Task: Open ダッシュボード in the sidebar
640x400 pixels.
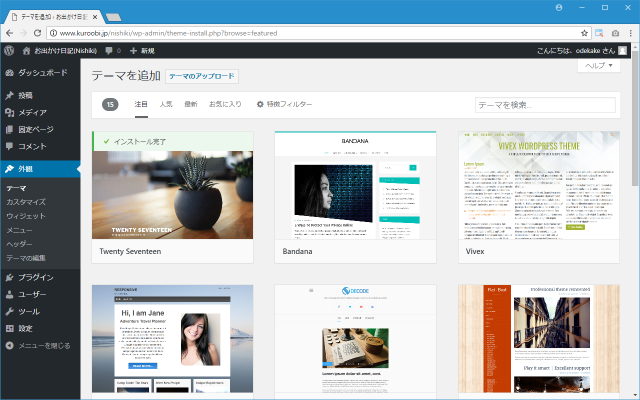Action: coord(40,73)
